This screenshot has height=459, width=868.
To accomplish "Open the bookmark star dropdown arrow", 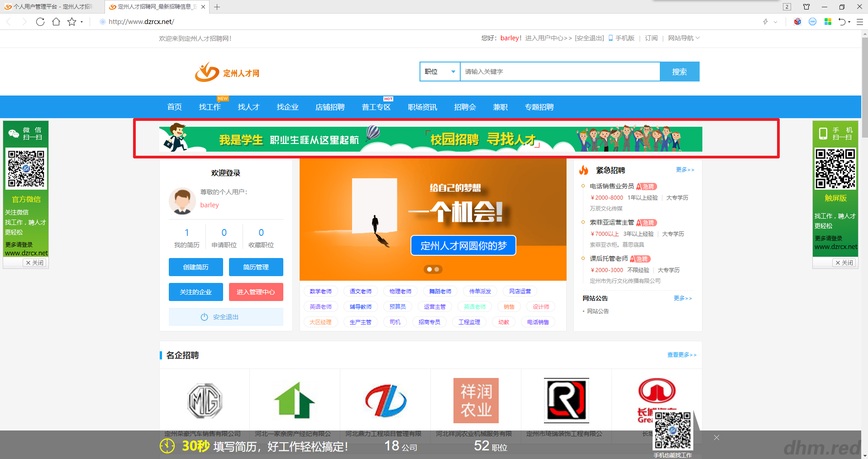I will click(x=81, y=22).
